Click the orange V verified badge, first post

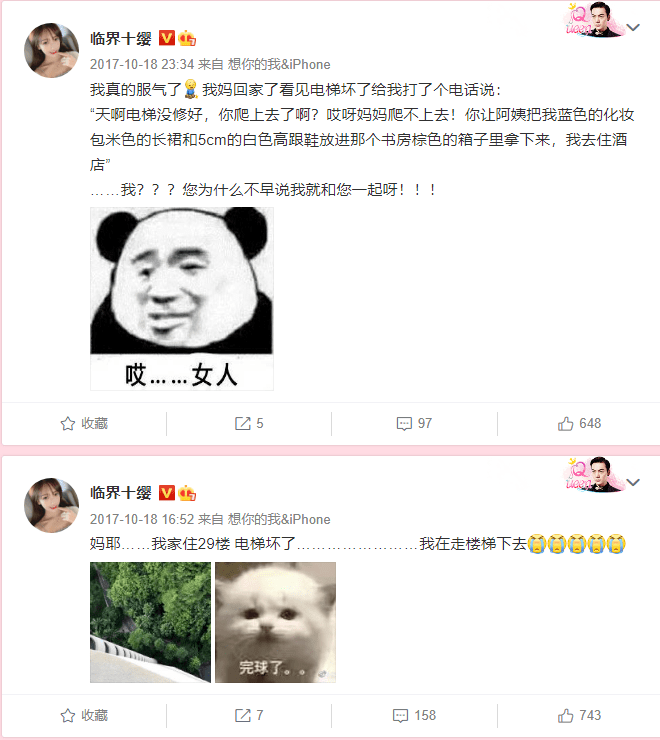tap(167, 38)
